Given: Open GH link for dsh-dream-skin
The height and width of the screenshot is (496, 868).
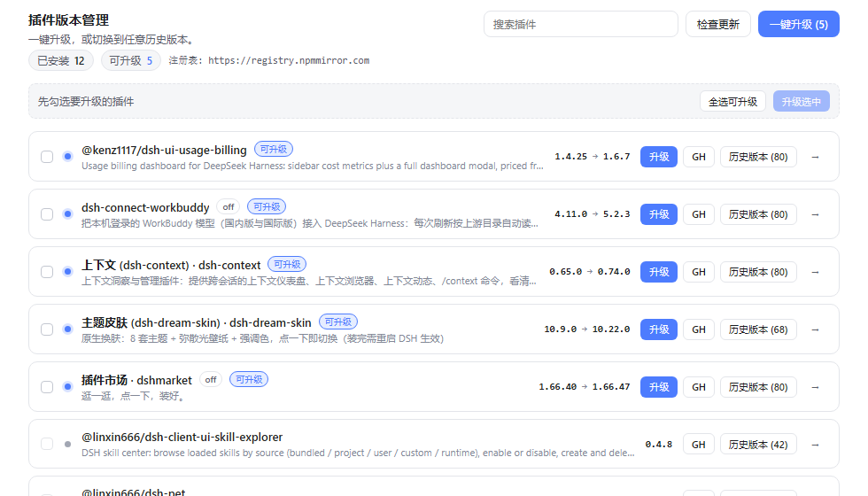Looking at the screenshot, I should (699, 329).
